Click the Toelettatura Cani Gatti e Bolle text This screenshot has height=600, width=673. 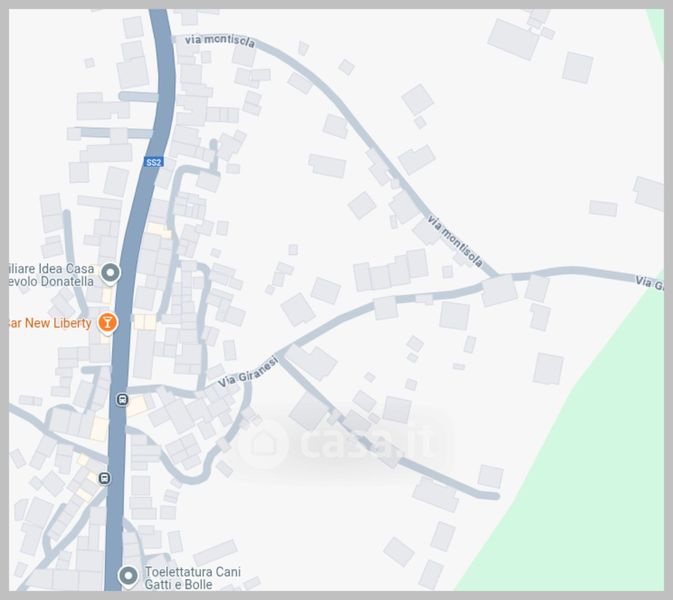(193, 578)
